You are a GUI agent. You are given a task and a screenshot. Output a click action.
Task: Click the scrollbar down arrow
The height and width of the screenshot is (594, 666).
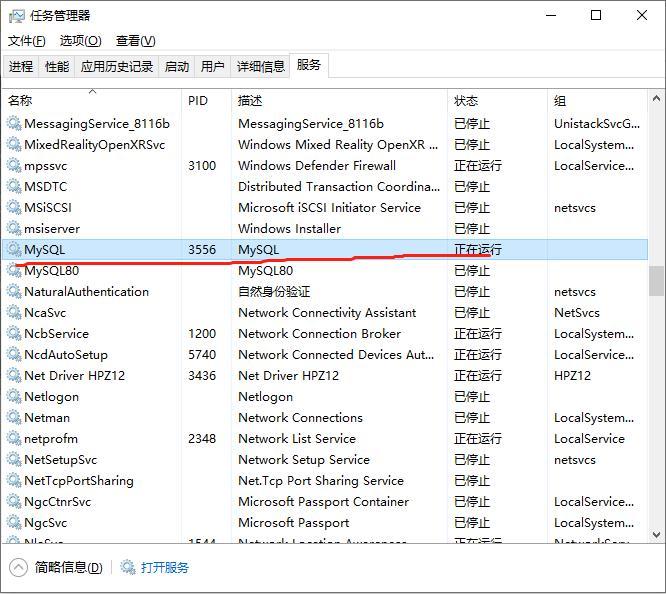tap(656, 535)
